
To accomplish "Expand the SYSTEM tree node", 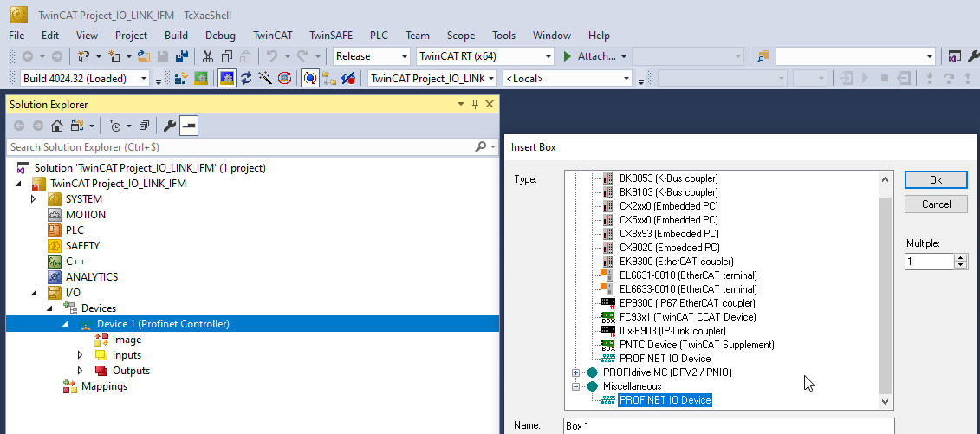I will (34, 199).
